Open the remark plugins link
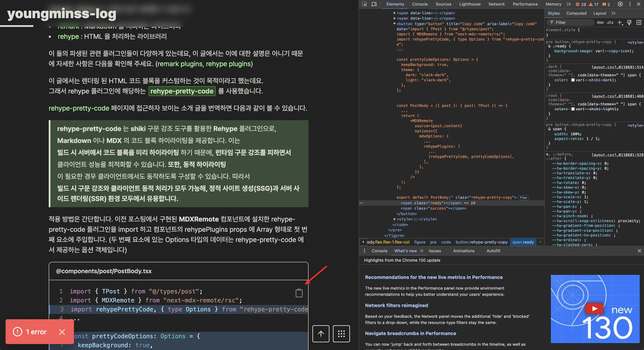This screenshot has height=350, width=644. pos(180,64)
